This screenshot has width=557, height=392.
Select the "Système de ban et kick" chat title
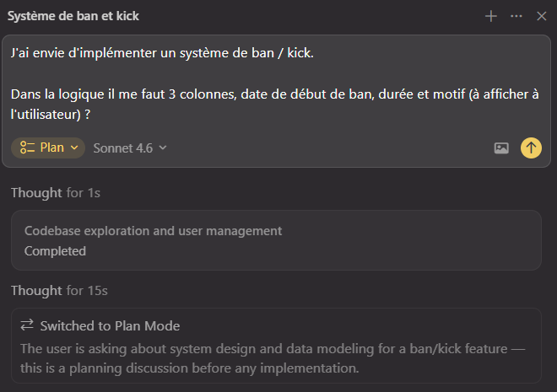pyautogui.click(x=73, y=16)
